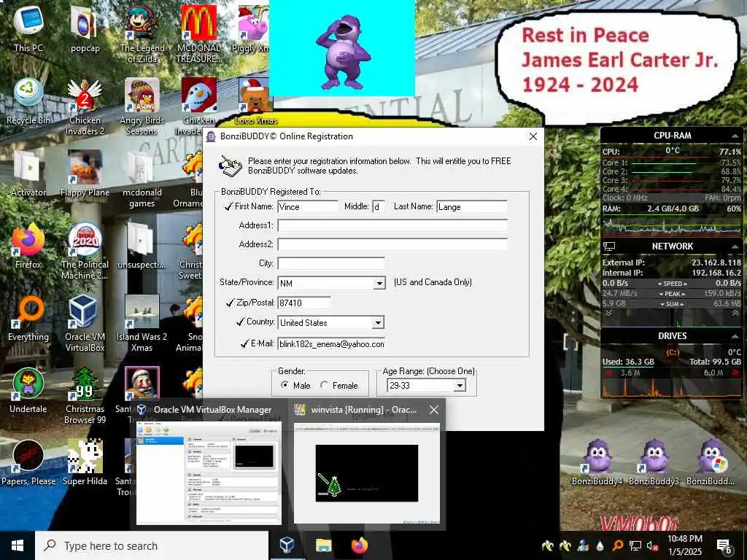The image size is (747, 560).
Task: Click VirtualBox icon in the taskbar
Action: tap(287, 545)
